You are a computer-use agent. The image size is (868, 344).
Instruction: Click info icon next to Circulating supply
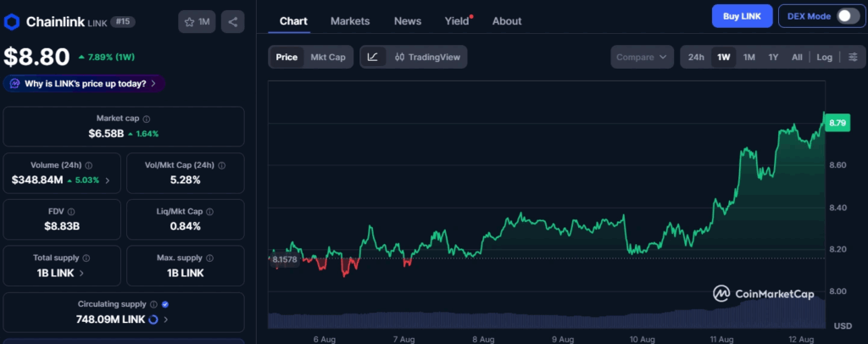(154, 304)
